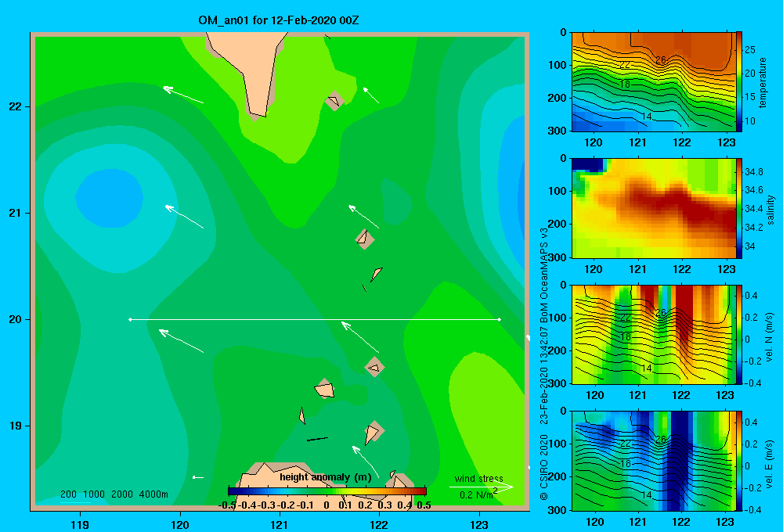Click the "height anomaly (m)" label

[x=326, y=477]
